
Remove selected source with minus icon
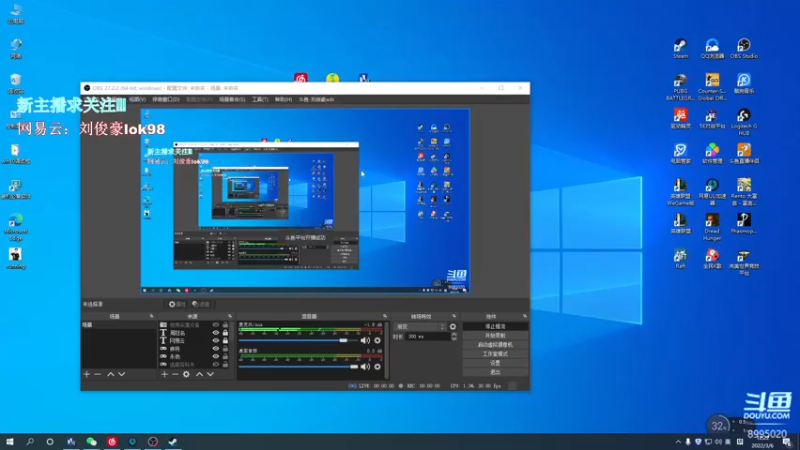(175, 374)
